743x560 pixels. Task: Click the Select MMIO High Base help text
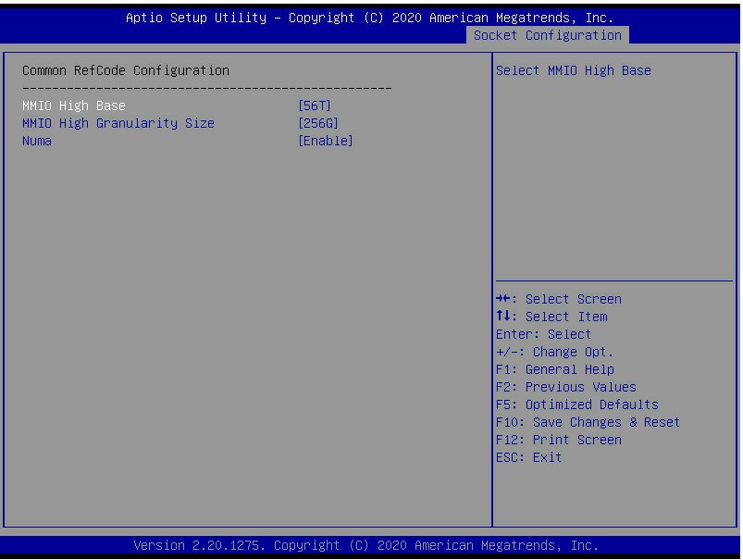[x=574, y=70]
